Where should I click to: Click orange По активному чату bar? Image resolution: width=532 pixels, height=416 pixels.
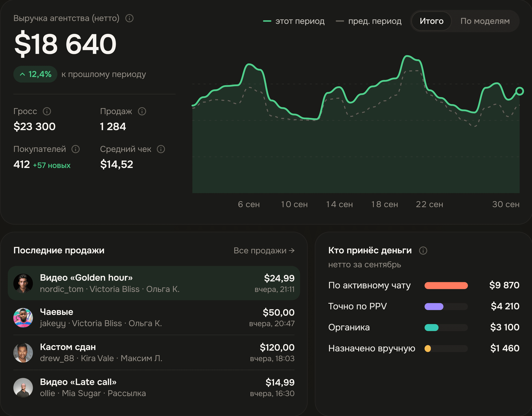[x=446, y=285]
